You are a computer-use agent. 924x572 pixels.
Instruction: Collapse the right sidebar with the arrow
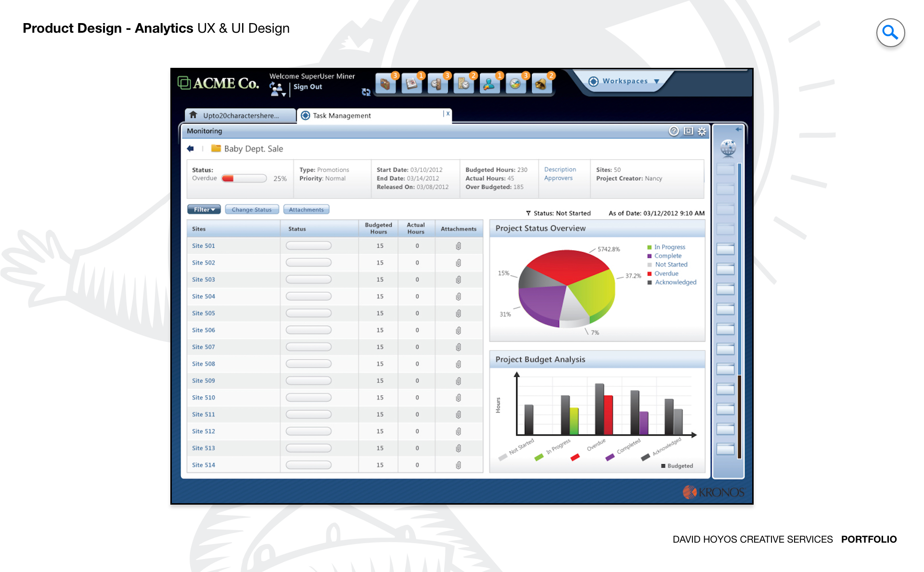[x=738, y=129]
